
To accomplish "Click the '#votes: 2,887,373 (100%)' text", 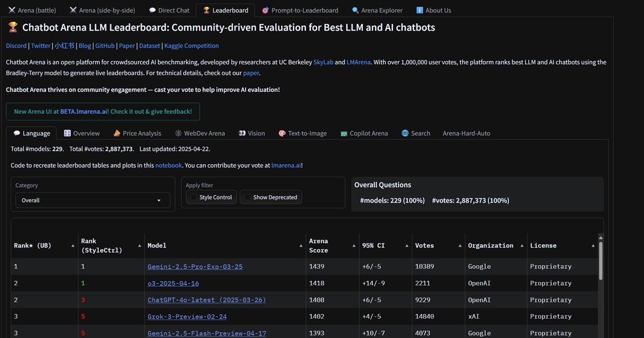I will click(471, 201).
